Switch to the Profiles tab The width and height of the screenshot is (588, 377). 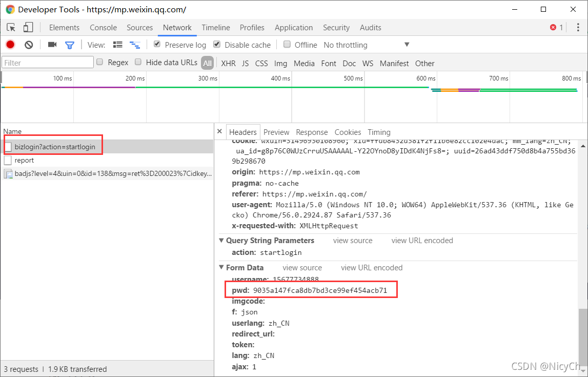point(252,27)
